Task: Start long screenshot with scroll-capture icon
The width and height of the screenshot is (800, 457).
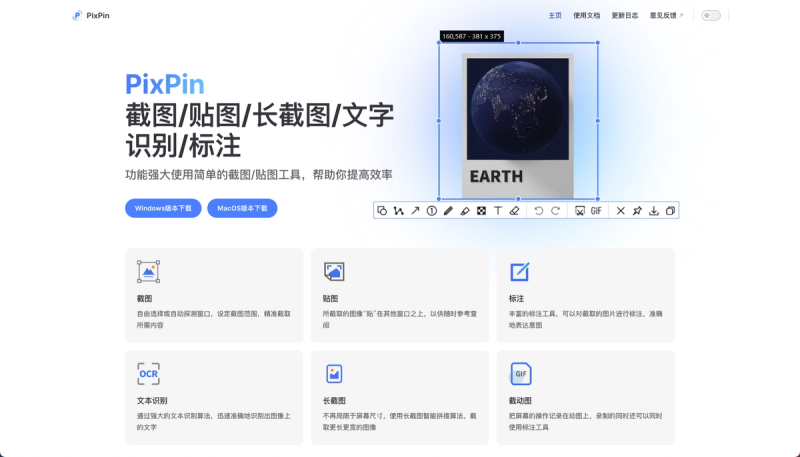Action: click(x=580, y=211)
